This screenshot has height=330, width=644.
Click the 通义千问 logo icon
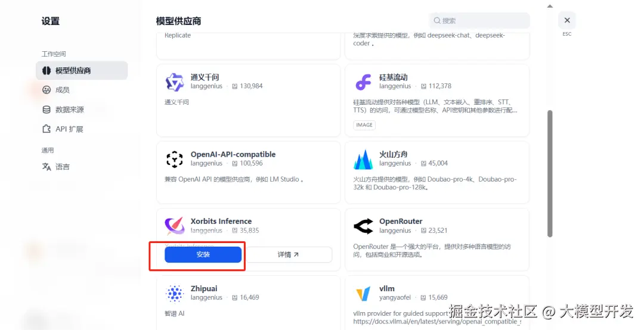coord(175,82)
